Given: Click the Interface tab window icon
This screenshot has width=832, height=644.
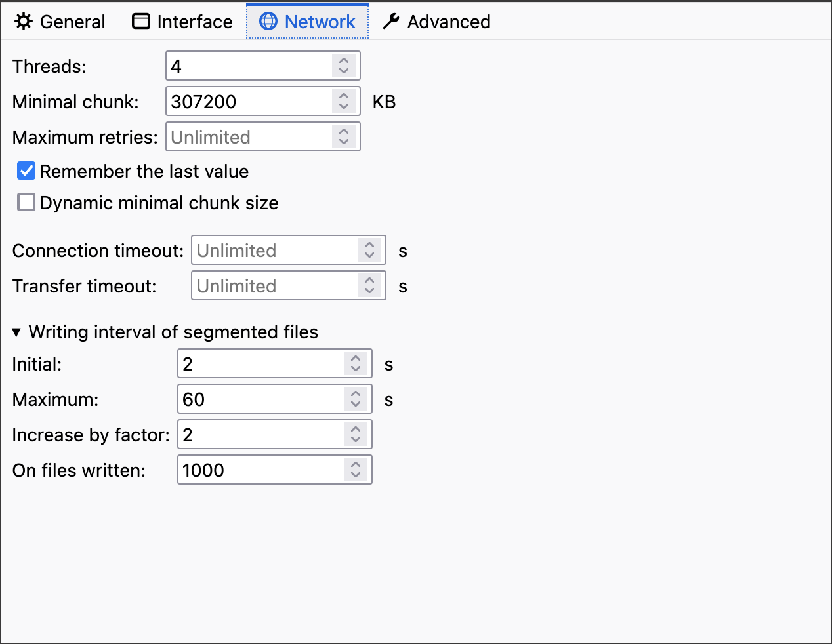Looking at the screenshot, I should pos(141,22).
